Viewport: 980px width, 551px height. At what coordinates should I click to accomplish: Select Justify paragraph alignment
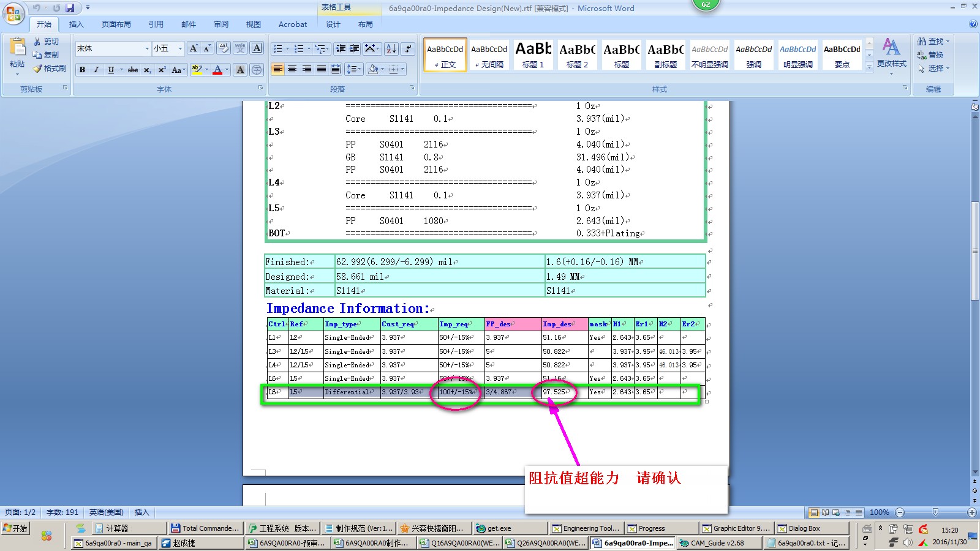(x=322, y=69)
